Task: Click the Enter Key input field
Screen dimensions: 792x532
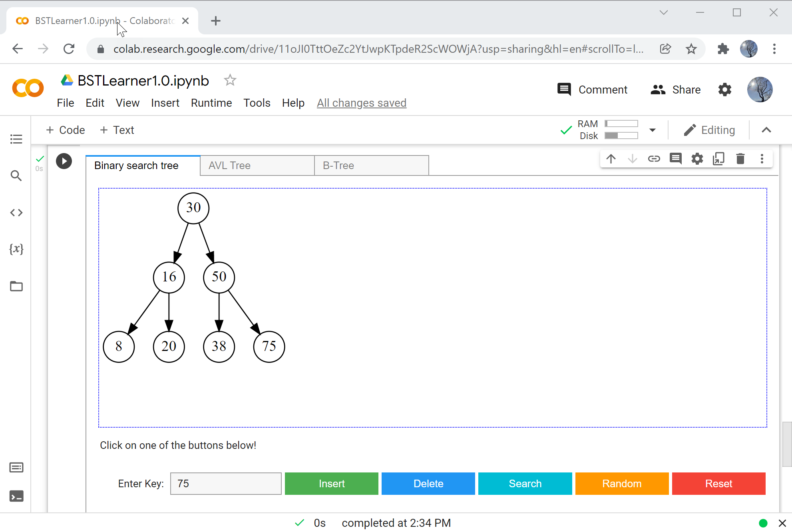Action: coord(226,483)
